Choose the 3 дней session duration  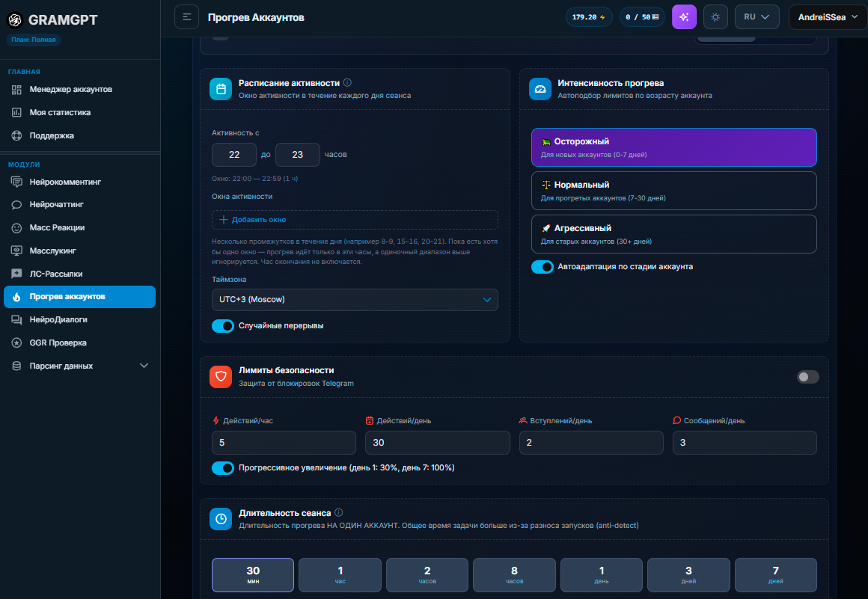[x=688, y=574]
